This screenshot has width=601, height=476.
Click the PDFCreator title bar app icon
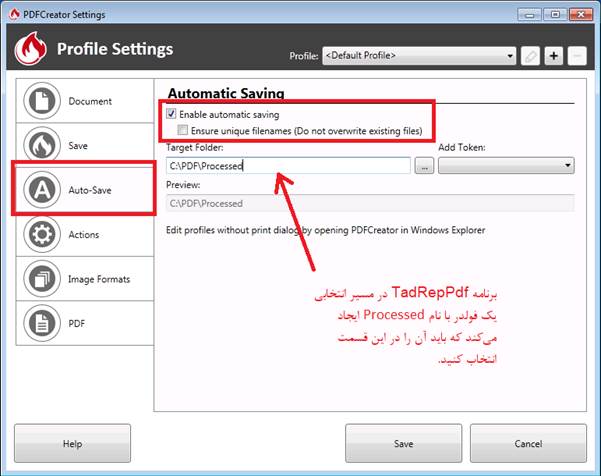click(x=15, y=14)
